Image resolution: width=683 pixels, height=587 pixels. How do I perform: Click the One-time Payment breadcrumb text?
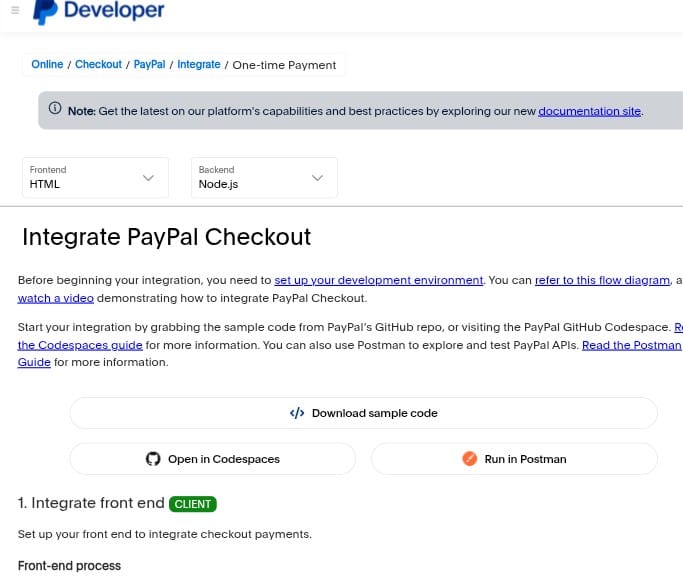(284, 65)
